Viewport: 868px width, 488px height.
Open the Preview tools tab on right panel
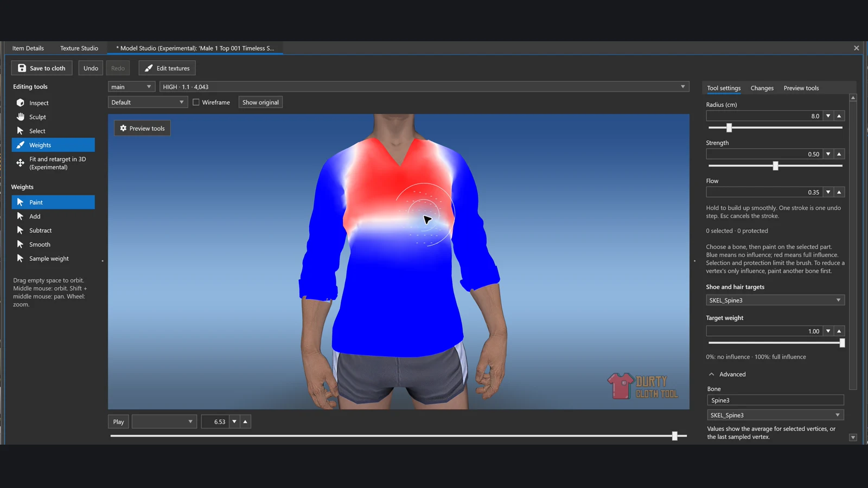point(801,88)
